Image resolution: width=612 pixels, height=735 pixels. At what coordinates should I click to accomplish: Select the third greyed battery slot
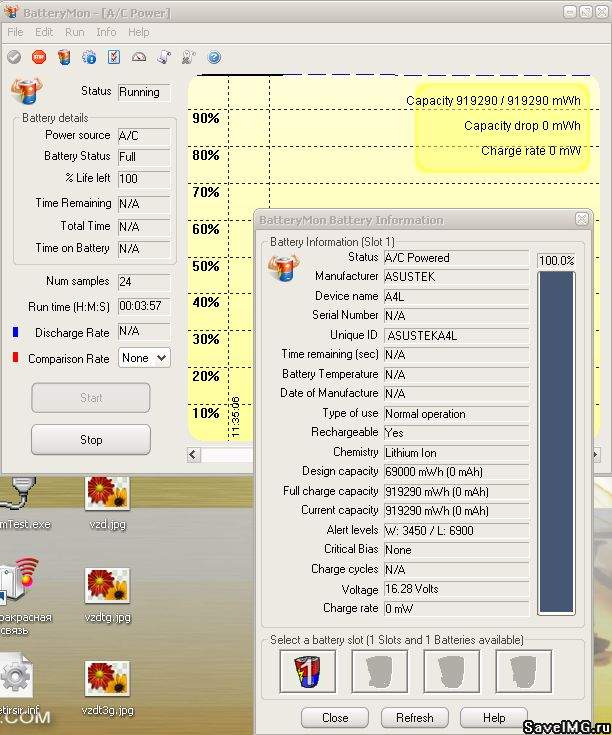click(x=451, y=671)
